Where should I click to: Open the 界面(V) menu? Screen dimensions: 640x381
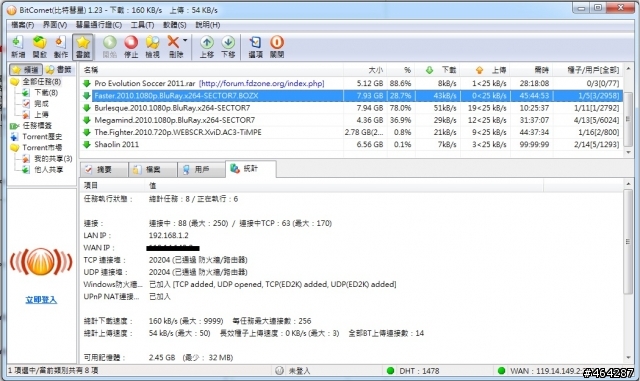pos(55,25)
